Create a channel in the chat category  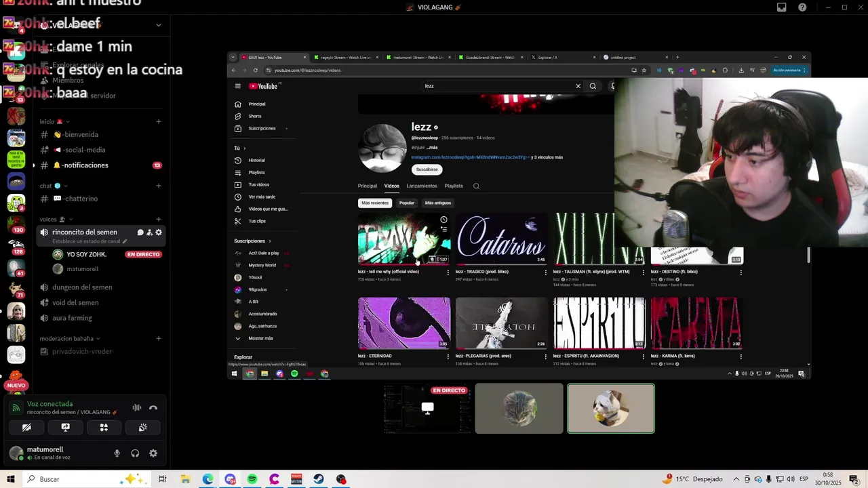159,186
